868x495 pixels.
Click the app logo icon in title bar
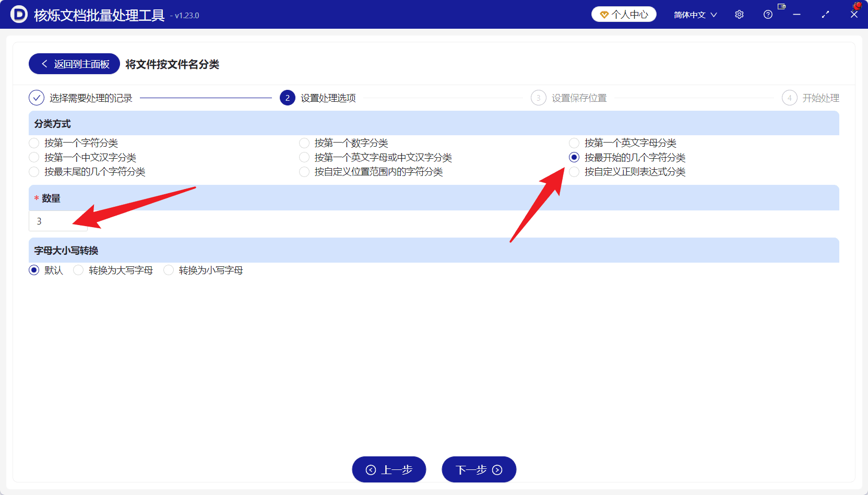19,14
